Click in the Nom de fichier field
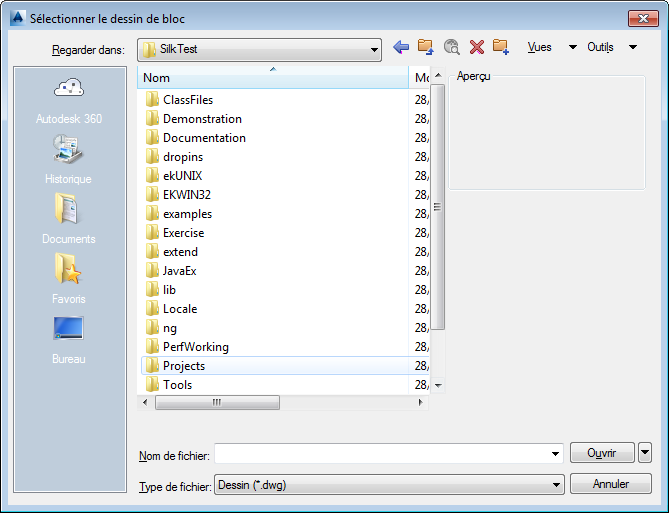The image size is (669, 513). [389, 453]
